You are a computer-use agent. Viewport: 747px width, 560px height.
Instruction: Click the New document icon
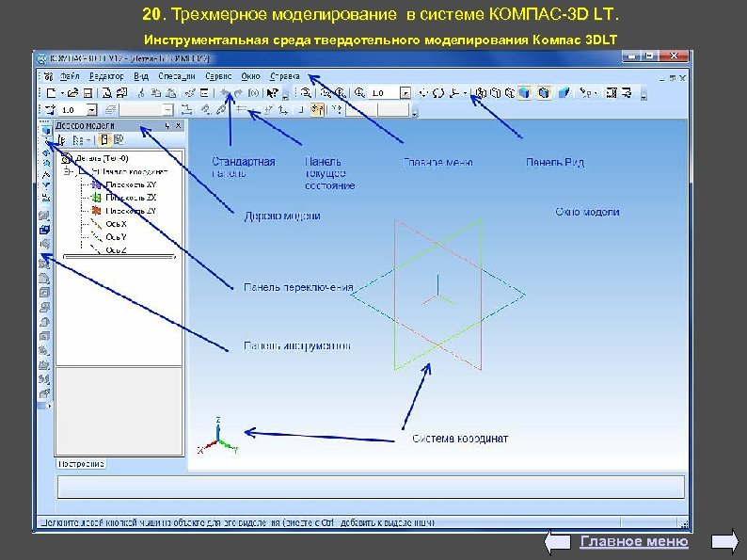[51, 93]
